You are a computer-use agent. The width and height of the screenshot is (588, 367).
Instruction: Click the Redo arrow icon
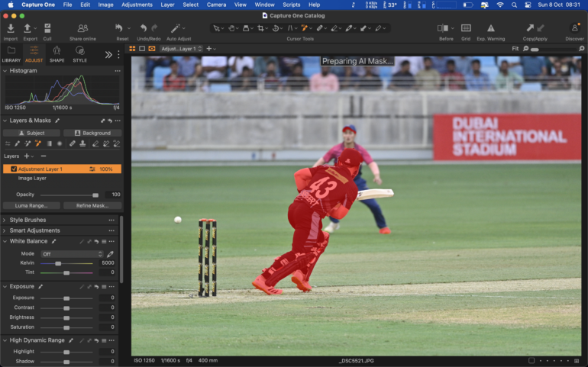154,28
